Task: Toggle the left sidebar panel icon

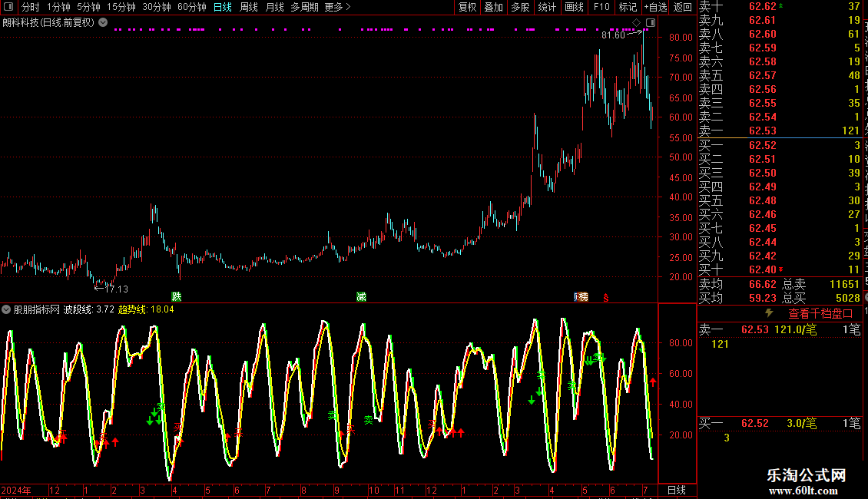Action: [8, 7]
